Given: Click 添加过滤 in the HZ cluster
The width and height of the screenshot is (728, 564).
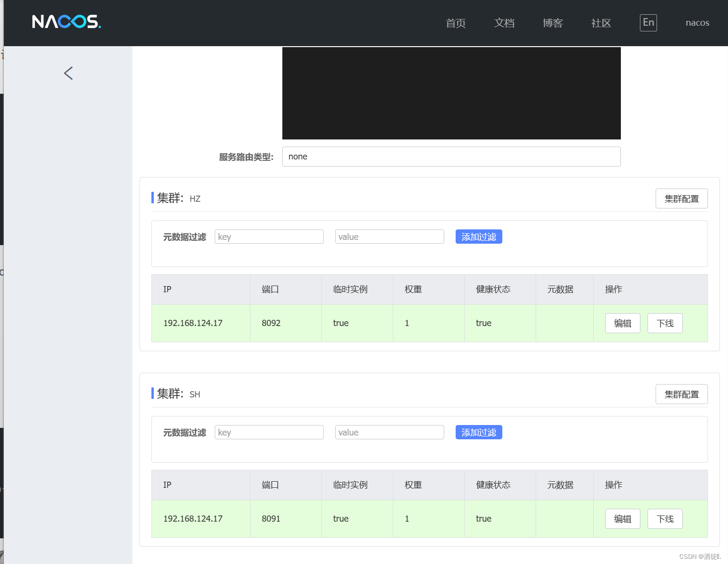Looking at the screenshot, I should [479, 237].
